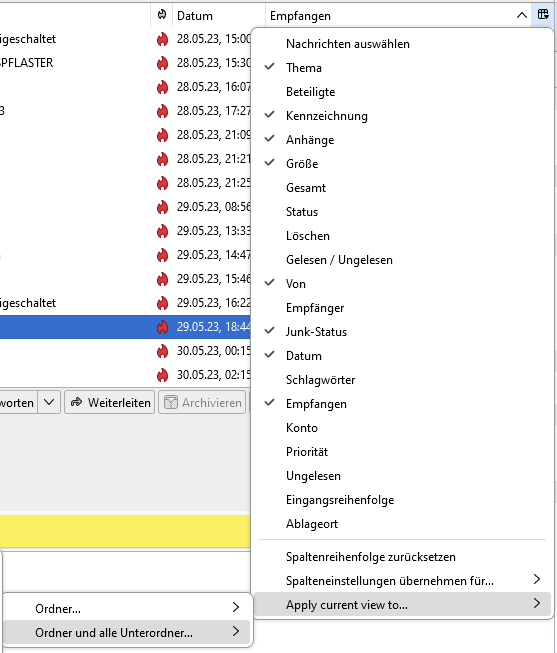
Task: Enable the Priorität column
Action: pos(402,452)
